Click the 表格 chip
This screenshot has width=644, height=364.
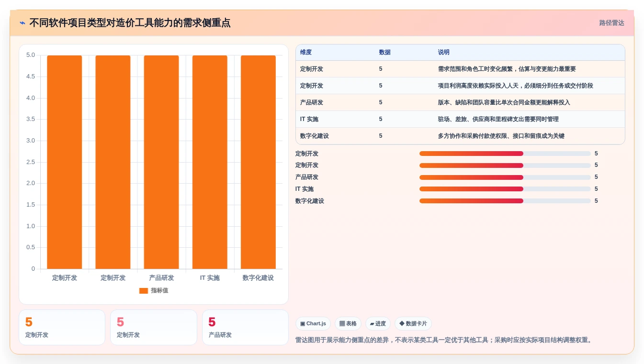pyautogui.click(x=348, y=324)
